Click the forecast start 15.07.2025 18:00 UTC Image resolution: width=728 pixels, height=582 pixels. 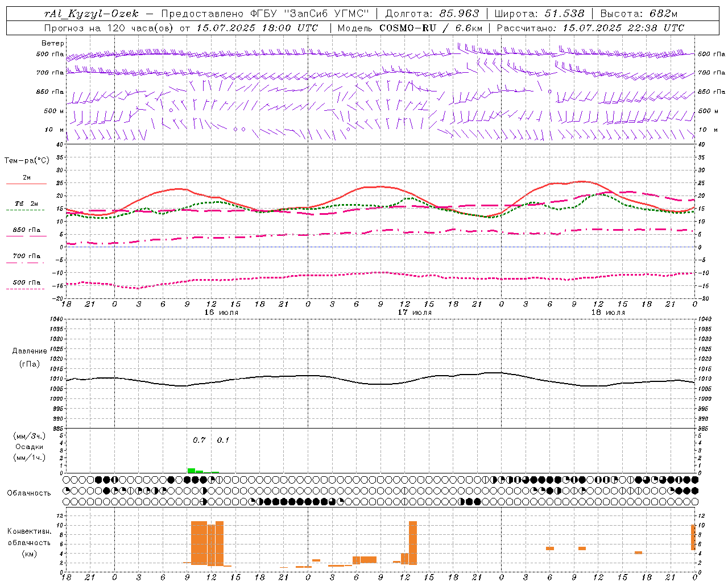point(258,28)
